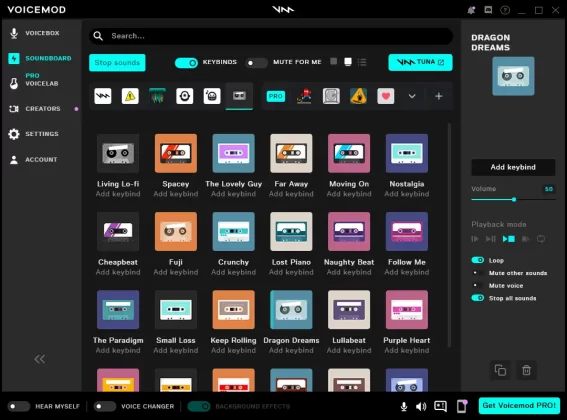Expand more soundboards dropdown chevron
567x420 pixels.
coord(412,96)
